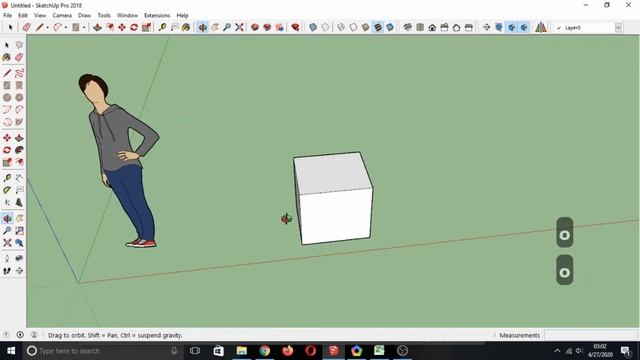Click the standing person figure
Image resolution: width=640 pixels, height=360 pixels.
pos(120,160)
